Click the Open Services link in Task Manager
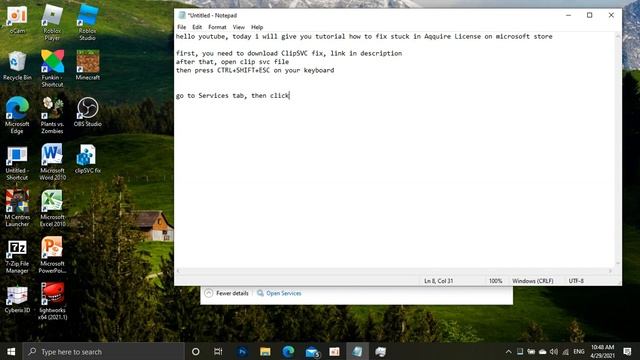This screenshot has height=360, width=640. click(x=279, y=293)
